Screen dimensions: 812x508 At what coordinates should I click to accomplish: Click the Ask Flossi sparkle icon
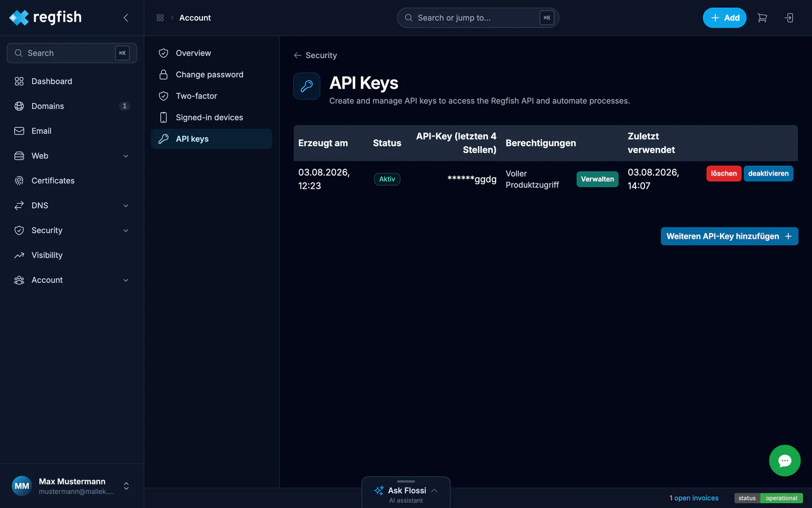(x=379, y=491)
